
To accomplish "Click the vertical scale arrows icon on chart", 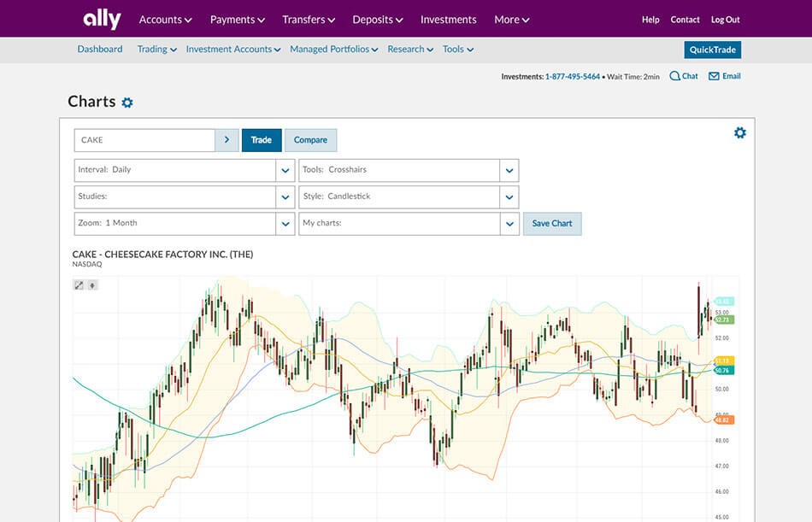I will point(91,284).
